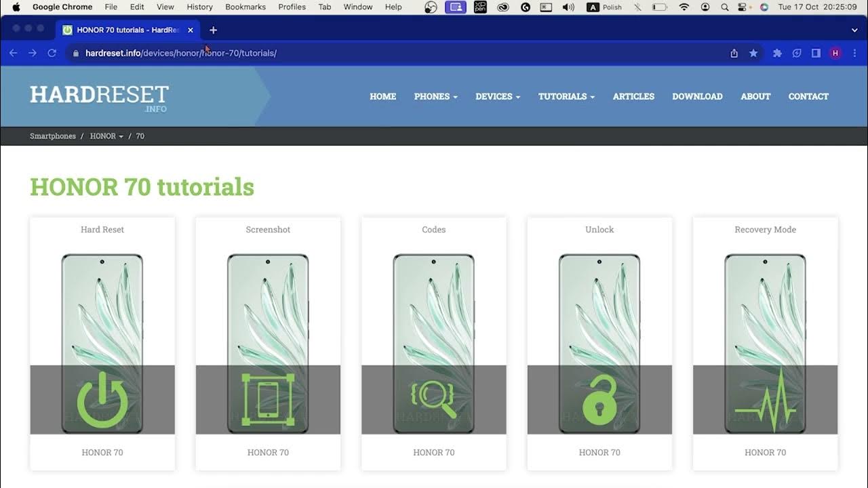Open the DOWNLOAD page link
The image size is (868, 488).
tap(697, 96)
